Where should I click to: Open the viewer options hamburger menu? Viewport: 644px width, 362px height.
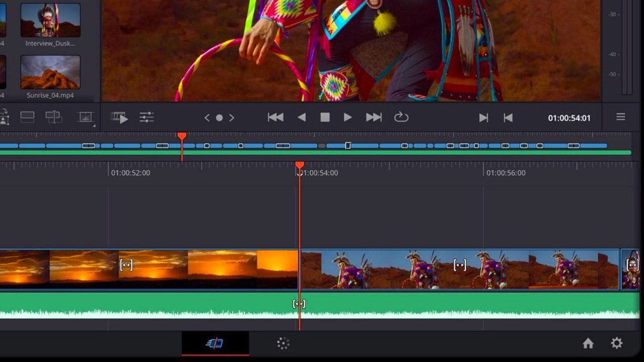pos(621,117)
